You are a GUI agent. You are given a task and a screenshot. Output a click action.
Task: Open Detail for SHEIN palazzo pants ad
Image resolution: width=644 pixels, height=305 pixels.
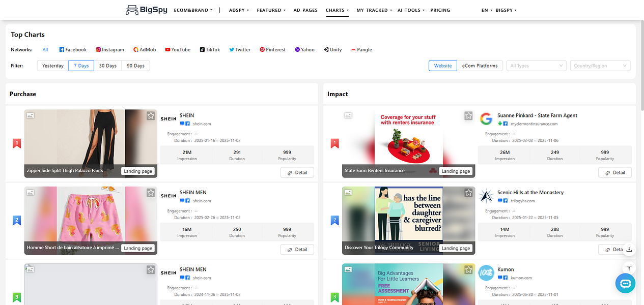pyautogui.click(x=297, y=173)
